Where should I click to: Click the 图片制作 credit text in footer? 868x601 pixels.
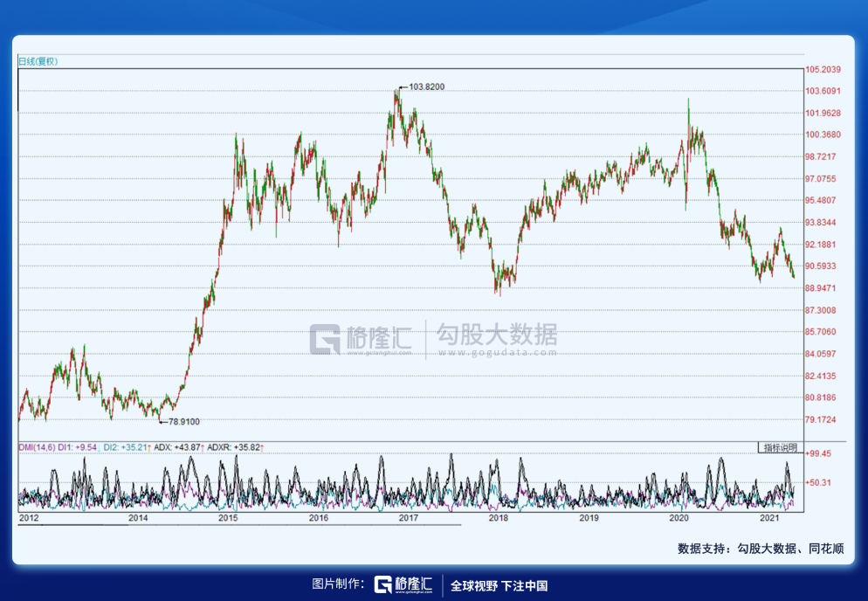point(338,584)
